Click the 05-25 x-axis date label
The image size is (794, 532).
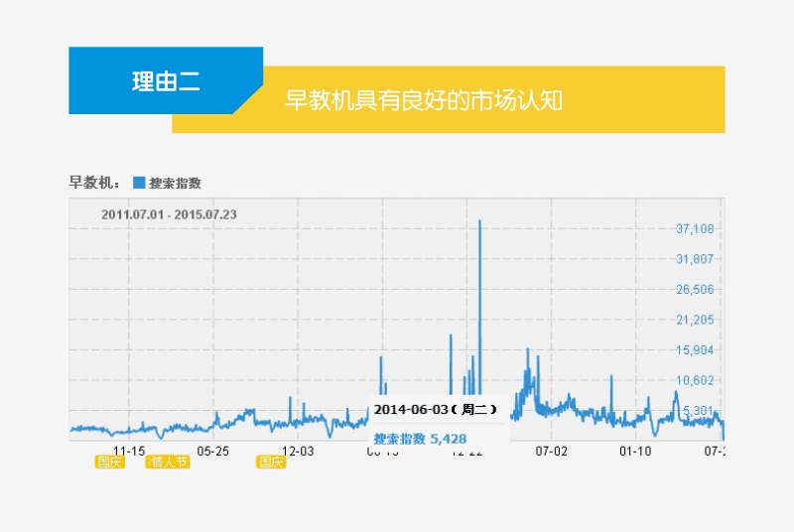(x=213, y=450)
